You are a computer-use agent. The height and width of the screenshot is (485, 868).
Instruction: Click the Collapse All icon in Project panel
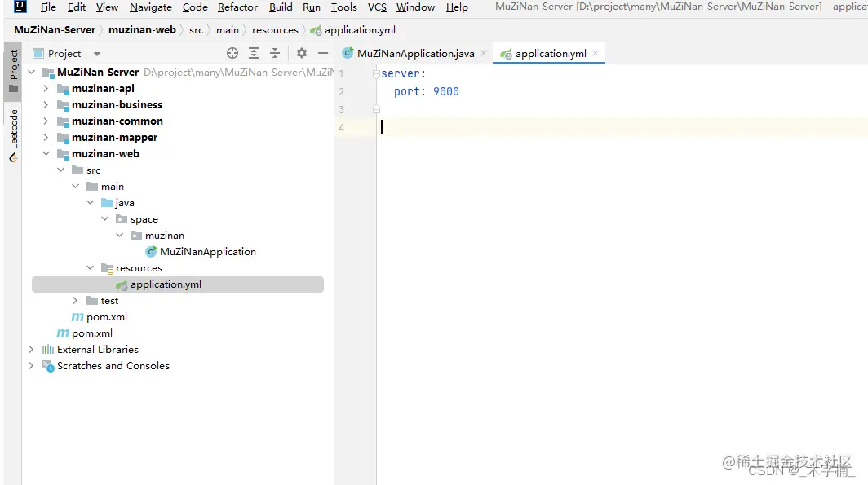pos(275,53)
